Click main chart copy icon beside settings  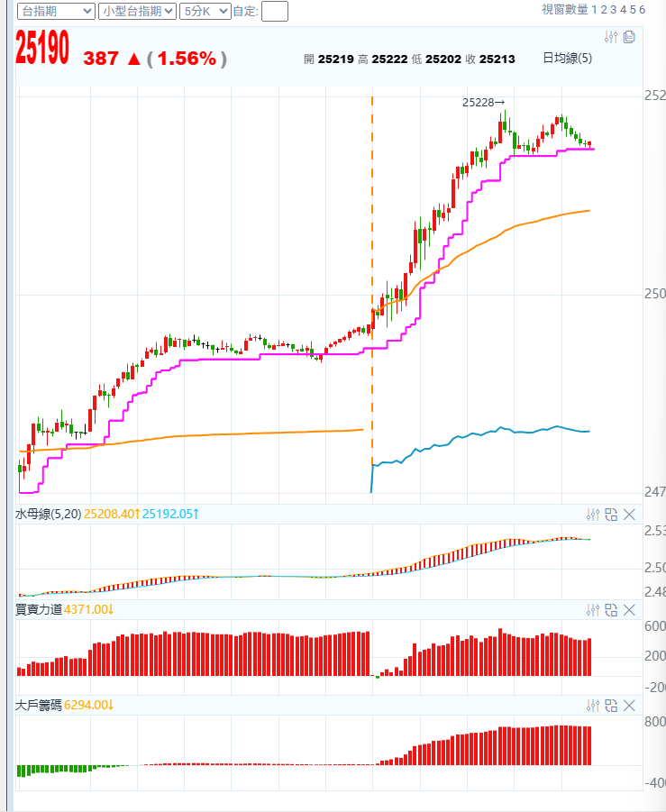click(629, 37)
